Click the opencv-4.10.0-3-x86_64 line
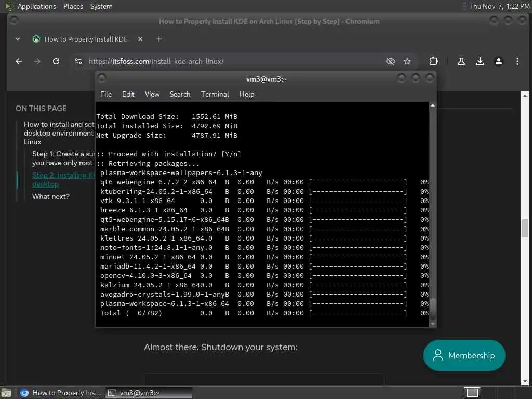 point(264,276)
